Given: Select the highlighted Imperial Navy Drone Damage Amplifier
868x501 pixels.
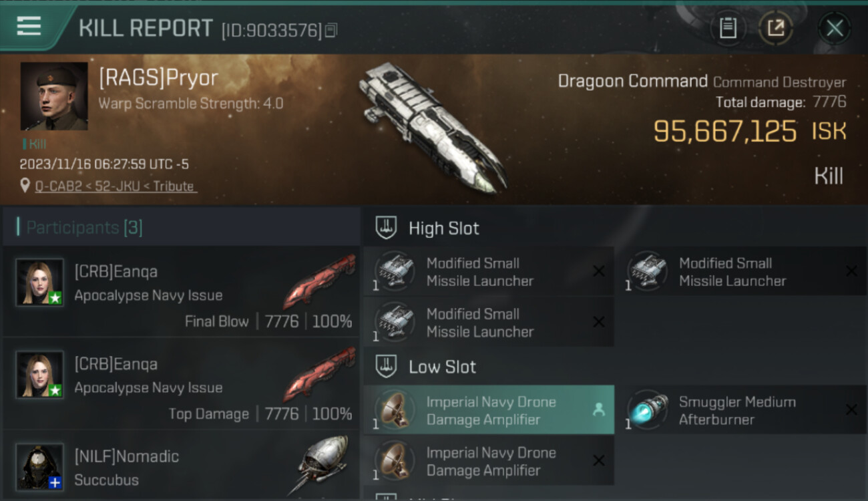Looking at the screenshot, I should 489,410.
